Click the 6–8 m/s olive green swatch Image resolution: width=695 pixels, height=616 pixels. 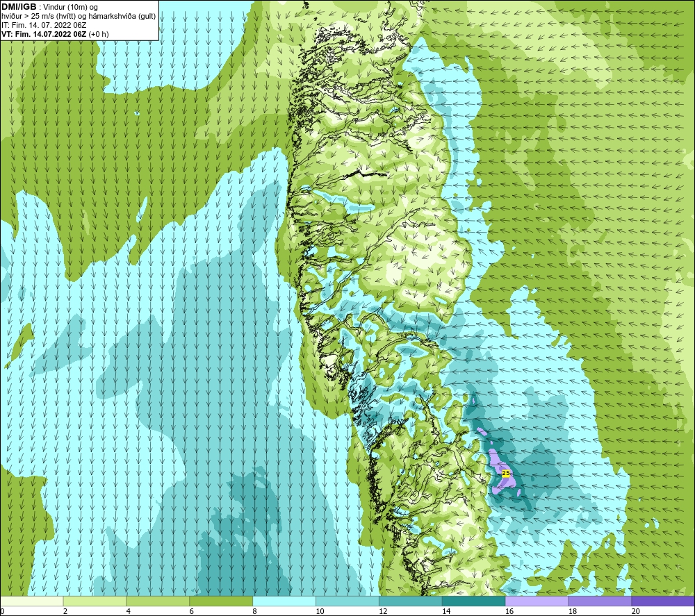click(221, 601)
